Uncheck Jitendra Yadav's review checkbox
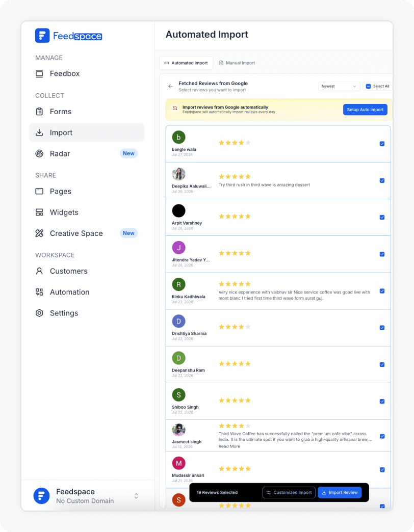Viewport: 414px width, 532px height. click(x=382, y=254)
